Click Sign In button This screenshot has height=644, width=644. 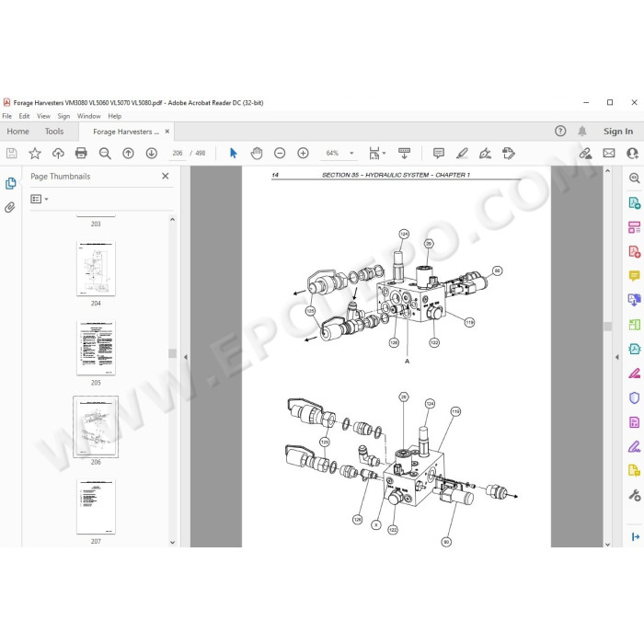pyautogui.click(x=618, y=132)
